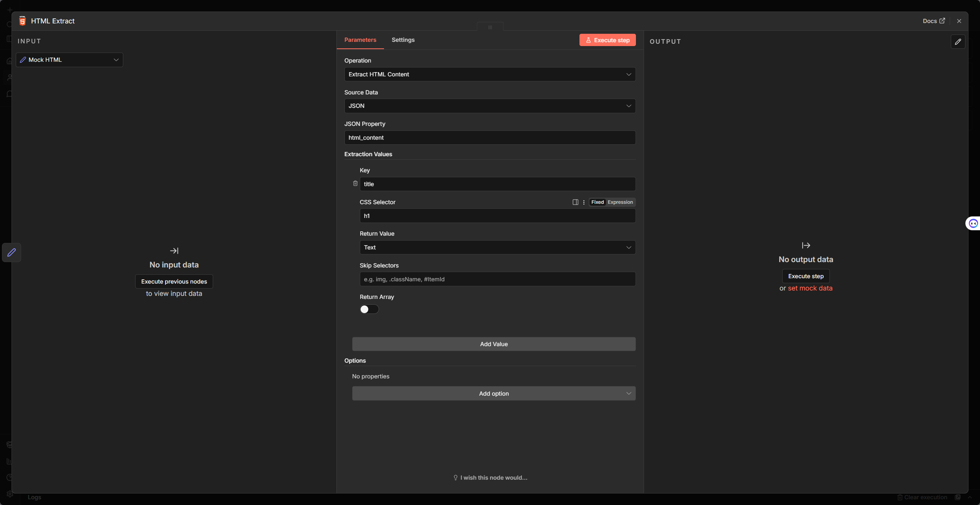
Task: Set CSS Selector mode to Fixed
Action: (x=597, y=202)
